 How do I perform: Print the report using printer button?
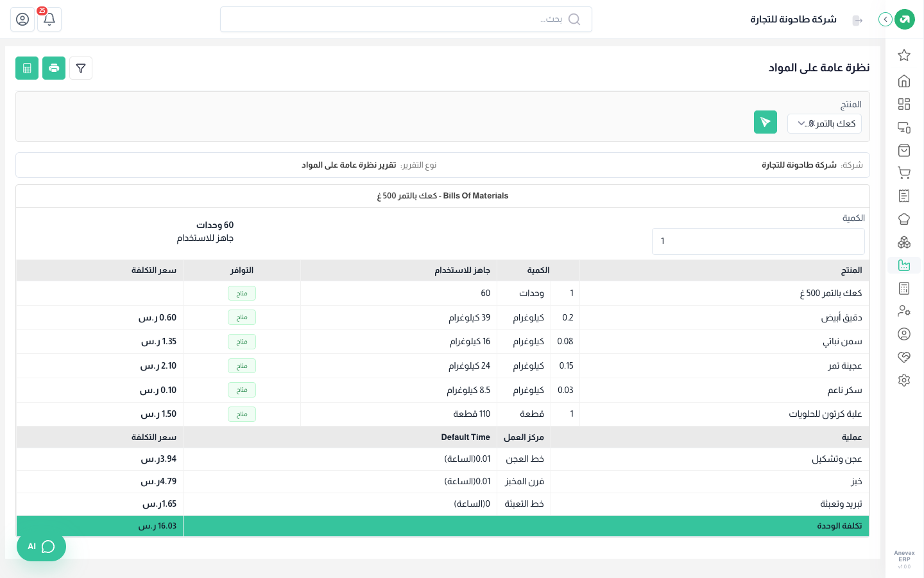(54, 68)
